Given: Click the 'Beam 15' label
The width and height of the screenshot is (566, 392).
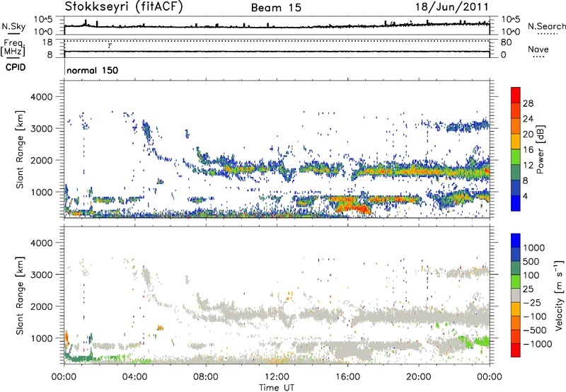Looking at the screenshot, I should pyautogui.click(x=276, y=8).
